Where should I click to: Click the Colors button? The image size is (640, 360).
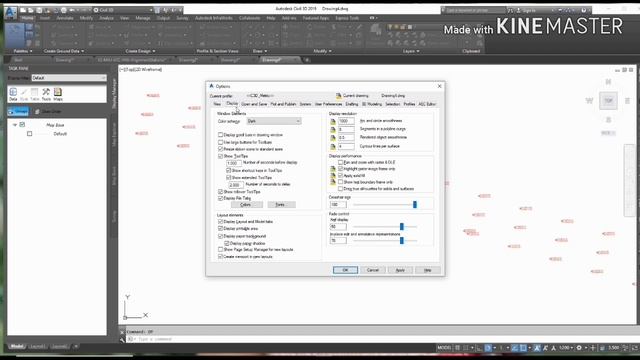[246, 204]
